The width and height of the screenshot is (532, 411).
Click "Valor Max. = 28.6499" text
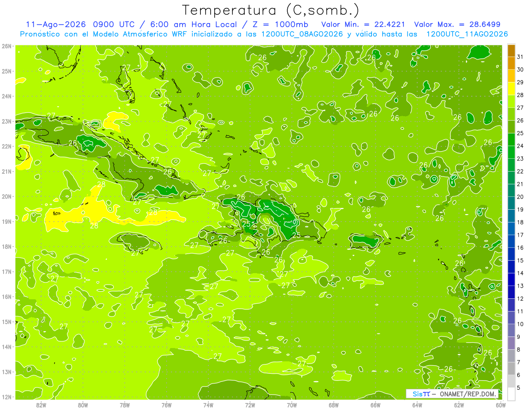pos(457,24)
